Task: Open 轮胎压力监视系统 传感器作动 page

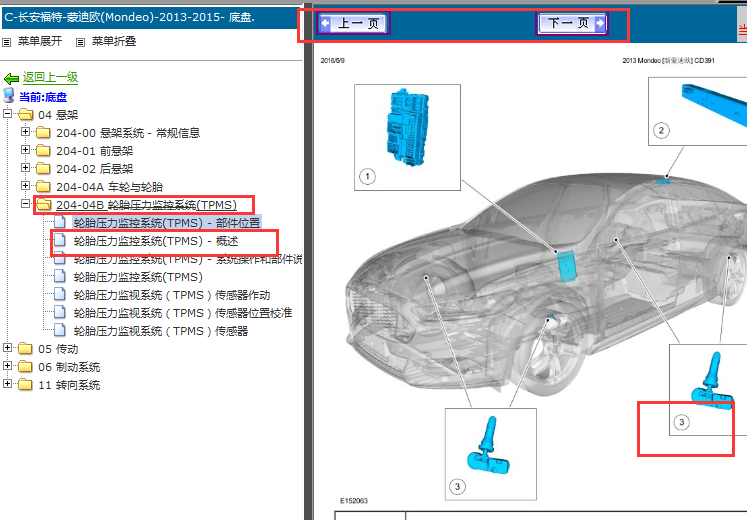Action: coord(172,295)
